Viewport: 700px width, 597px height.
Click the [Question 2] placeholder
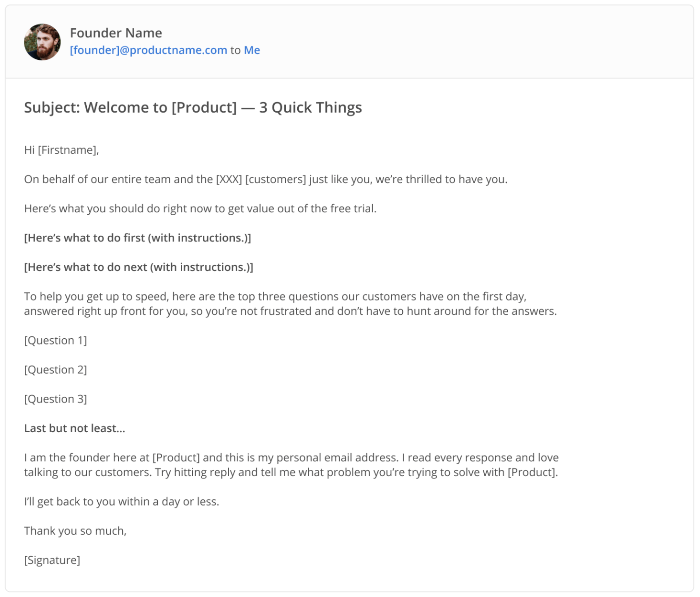(x=56, y=370)
